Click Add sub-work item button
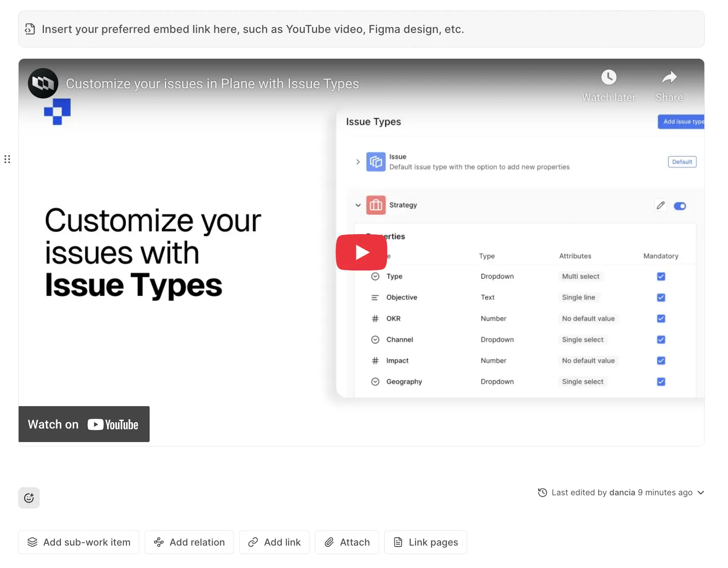This screenshot has width=728, height=568. pyautogui.click(x=79, y=542)
